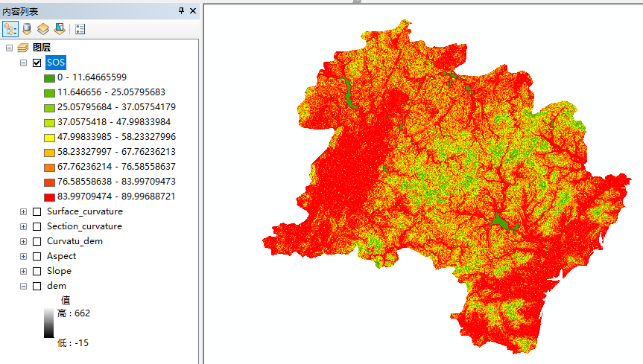The width and height of the screenshot is (643, 364).
Task: Expand the Aspect layer
Action: tap(23, 256)
